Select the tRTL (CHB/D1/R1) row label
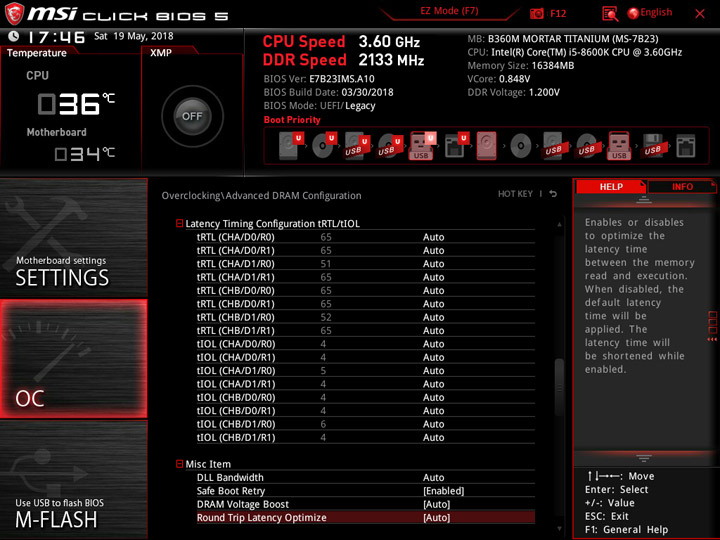The height and width of the screenshot is (540, 720). point(236,331)
